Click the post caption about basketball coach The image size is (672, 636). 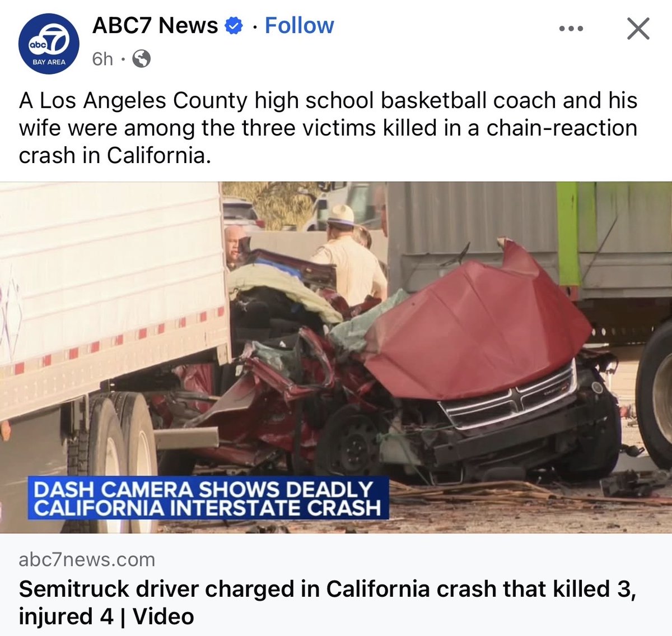(x=328, y=128)
